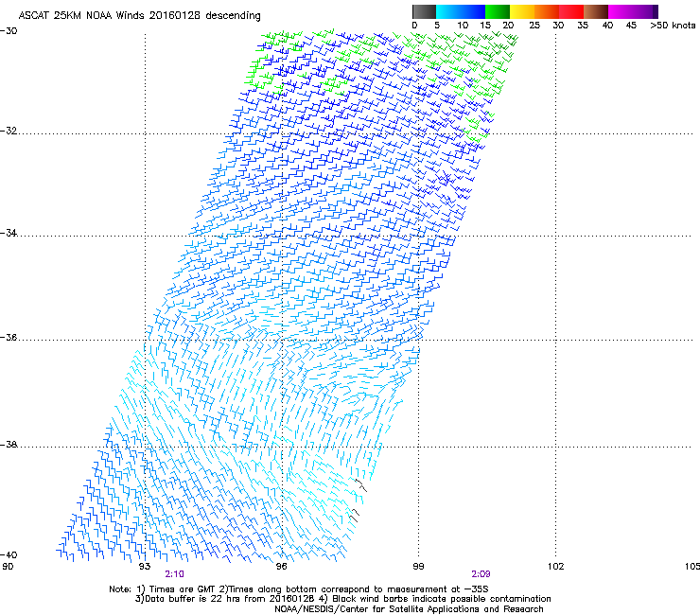Click the 'NOAA/NESDIS/Center for Satellite Applications and Research' credit

click(409, 609)
